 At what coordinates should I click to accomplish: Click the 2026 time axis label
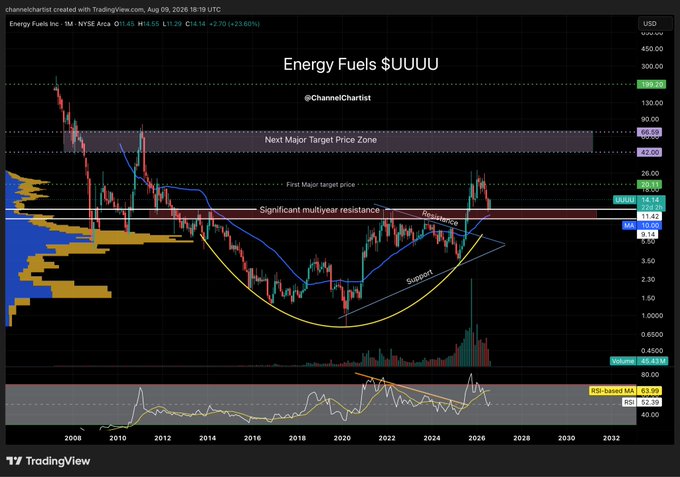coord(477,438)
